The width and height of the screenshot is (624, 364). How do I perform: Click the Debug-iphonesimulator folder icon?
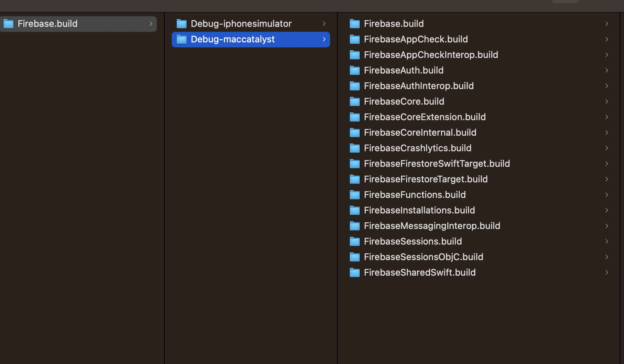click(182, 24)
